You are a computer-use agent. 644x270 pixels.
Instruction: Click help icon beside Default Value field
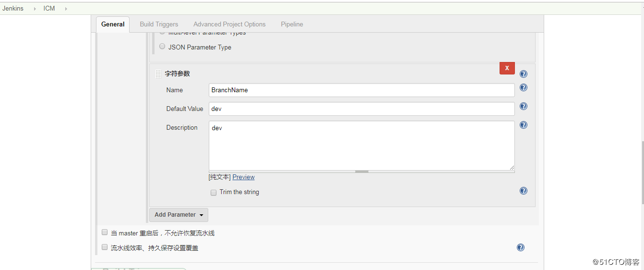pos(524,106)
